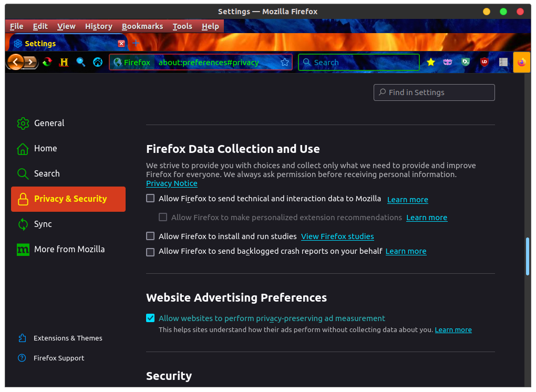Go to Search settings label
The height and width of the screenshot is (392, 536).
(x=47, y=173)
